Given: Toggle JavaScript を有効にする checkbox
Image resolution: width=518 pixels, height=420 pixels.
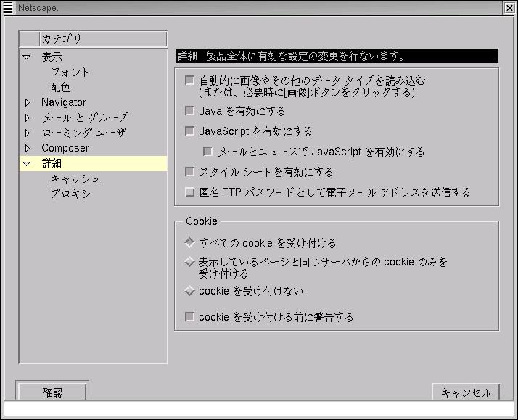Looking at the screenshot, I should pyautogui.click(x=189, y=131).
